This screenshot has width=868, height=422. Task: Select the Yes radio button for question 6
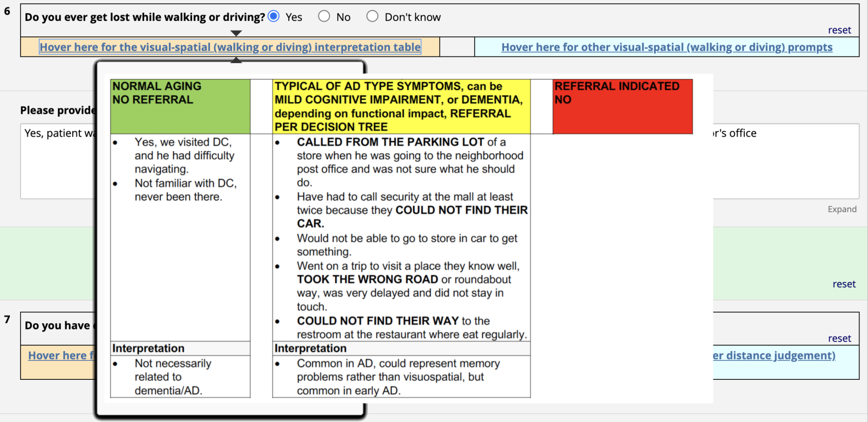(x=274, y=17)
